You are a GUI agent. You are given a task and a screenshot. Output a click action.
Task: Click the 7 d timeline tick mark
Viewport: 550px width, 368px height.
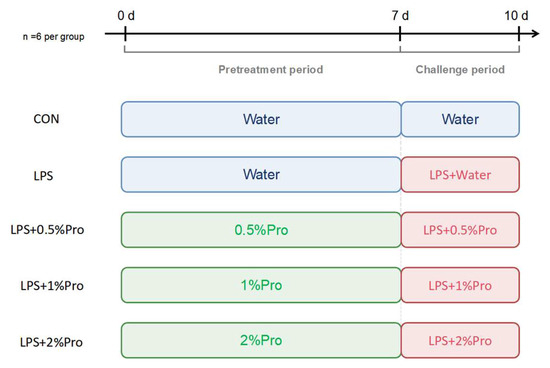400,34
